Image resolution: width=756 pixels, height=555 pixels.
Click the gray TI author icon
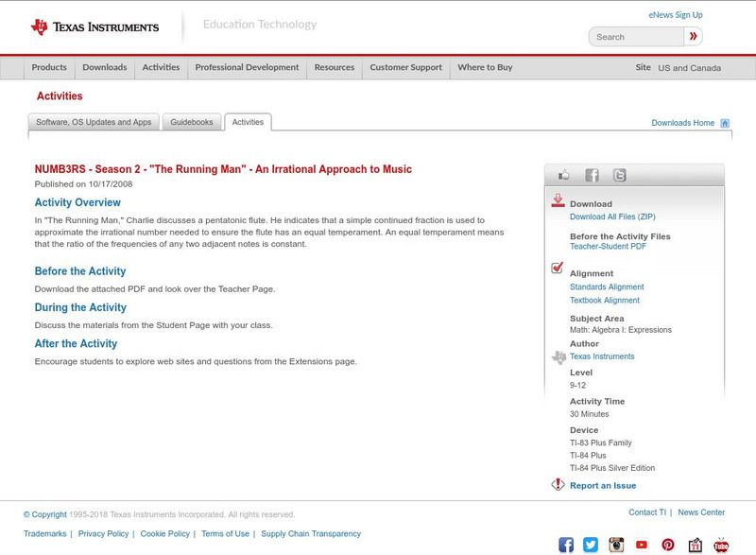558,356
